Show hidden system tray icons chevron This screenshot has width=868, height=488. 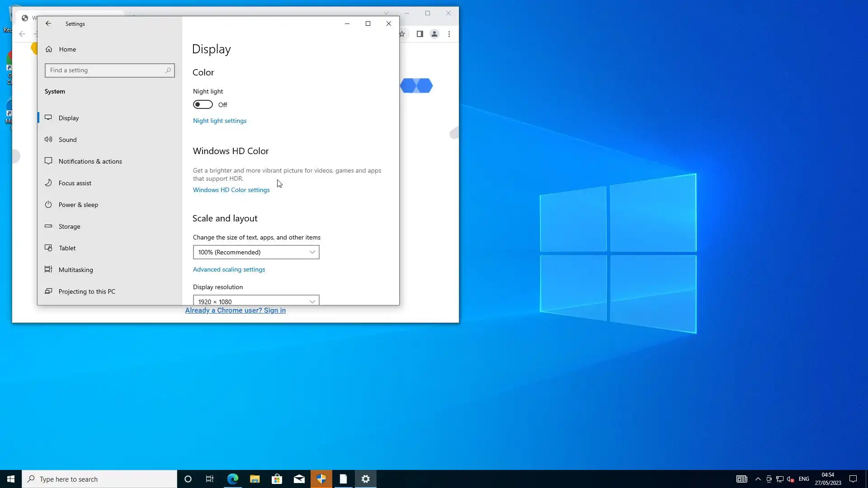pos(758,479)
